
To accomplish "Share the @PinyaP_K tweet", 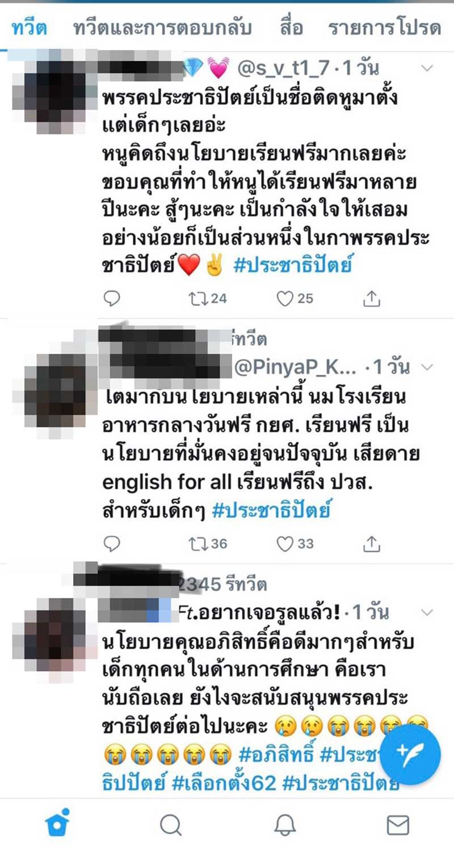I will pyautogui.click(x=371, y=544).
